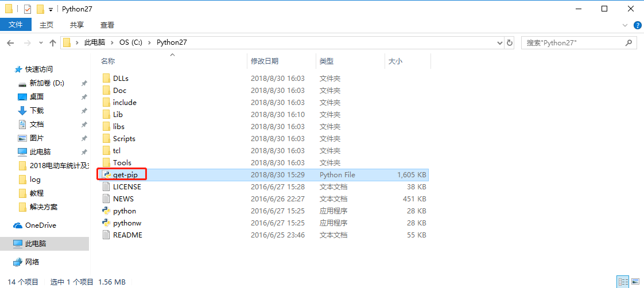Click the Back navigation arrow
Viewport: 644px width, 288px height.
point(10,42)
